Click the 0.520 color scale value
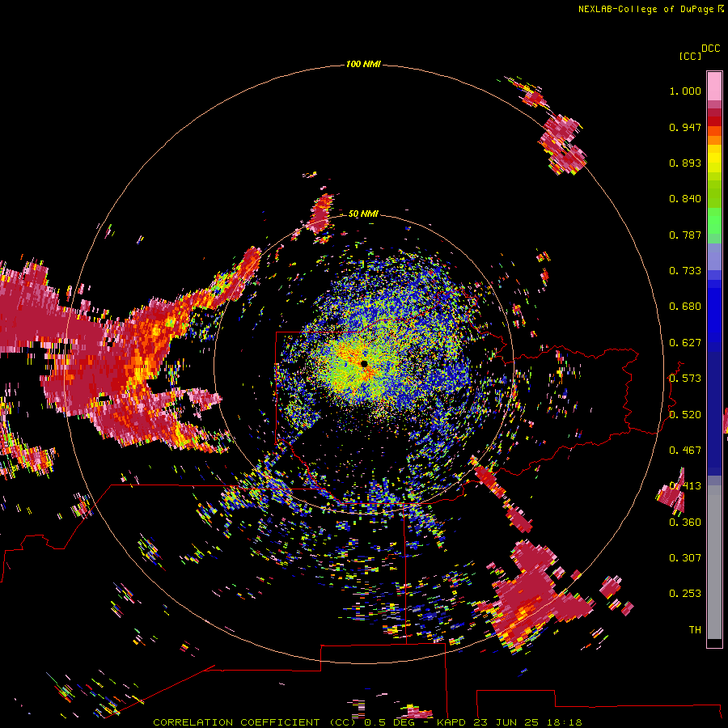 685,415
